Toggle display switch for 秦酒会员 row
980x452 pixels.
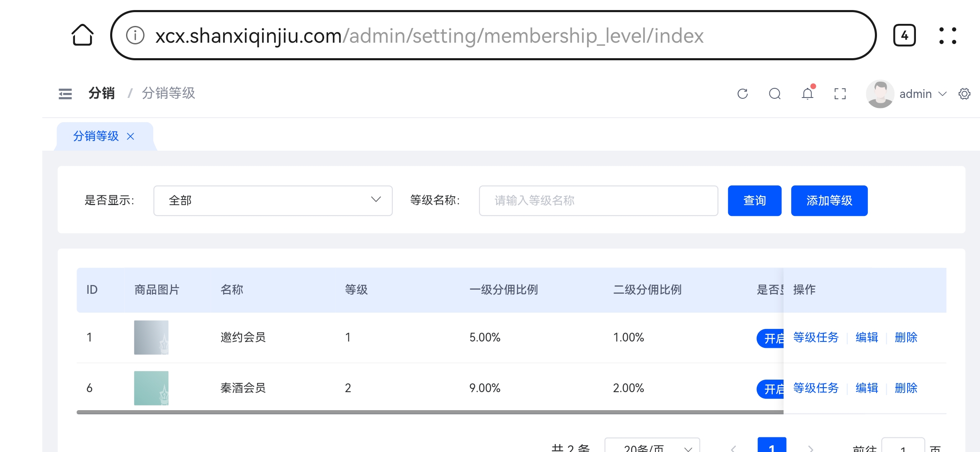771,389
